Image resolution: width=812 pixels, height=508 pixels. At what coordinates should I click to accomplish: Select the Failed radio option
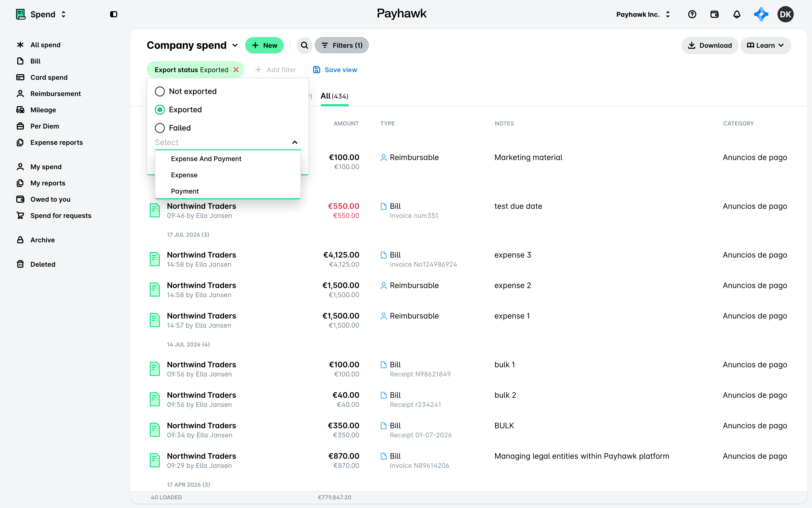click(x=160, y=128)
